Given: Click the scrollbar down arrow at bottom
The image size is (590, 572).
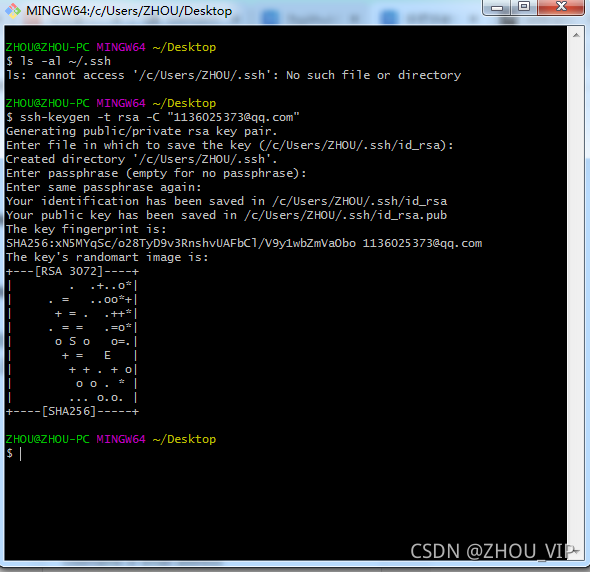Looking at the screenshot, I should pyautogui.click(x=576, y=551).
